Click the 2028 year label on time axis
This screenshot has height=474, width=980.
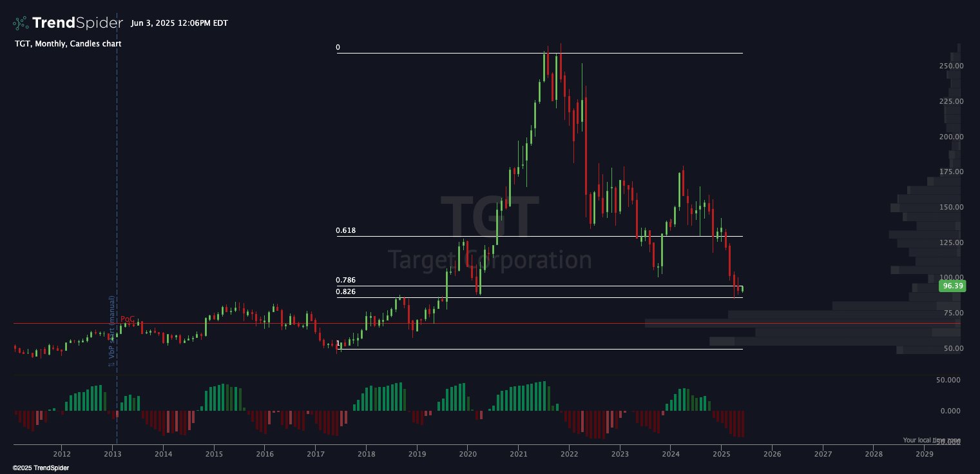point(874,454)
